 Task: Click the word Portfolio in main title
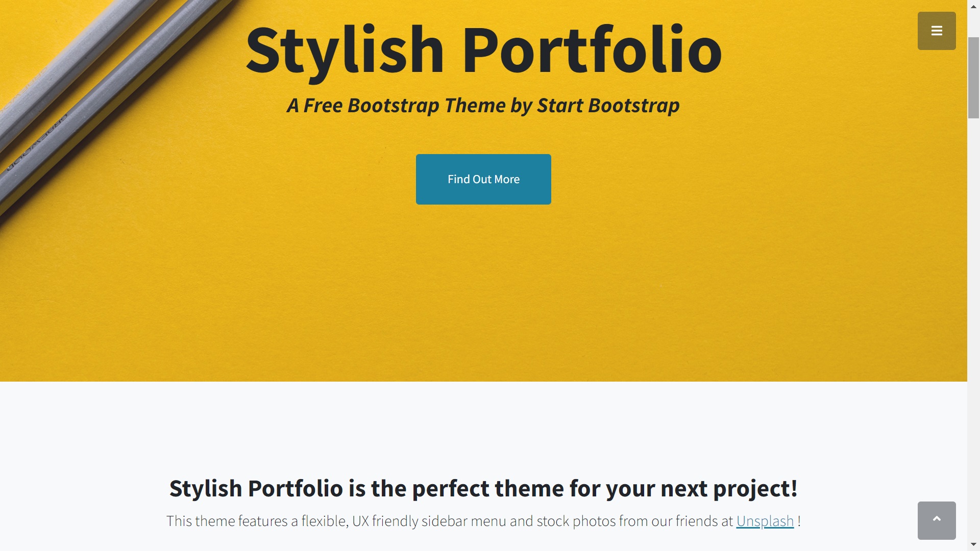click(x=592, y=50)
